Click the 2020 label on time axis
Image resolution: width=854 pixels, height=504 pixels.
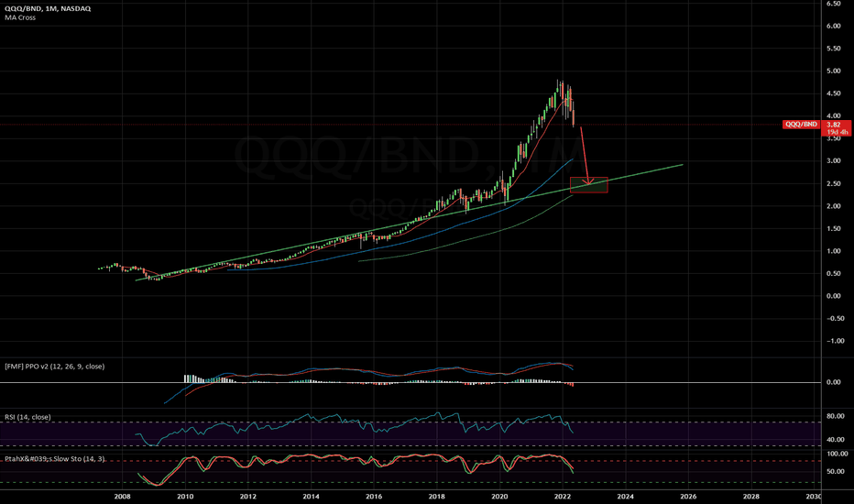tap(499, 497)
